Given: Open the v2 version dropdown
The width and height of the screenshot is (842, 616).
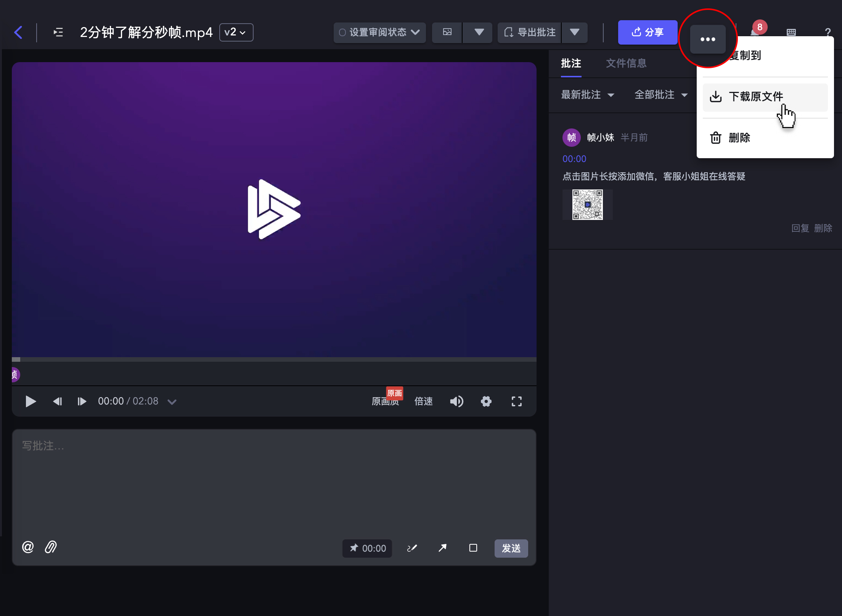Looking at the screenshot, I should 236,32.
